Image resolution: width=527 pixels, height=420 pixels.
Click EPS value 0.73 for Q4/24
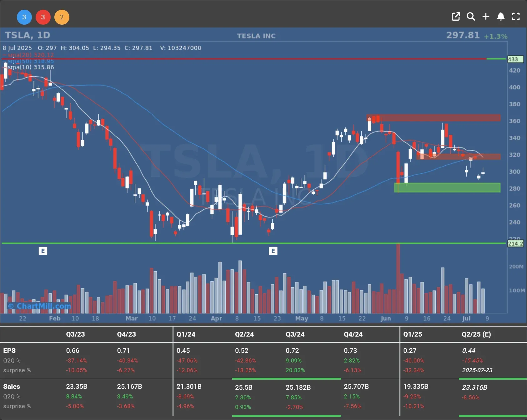coord(350,351)
